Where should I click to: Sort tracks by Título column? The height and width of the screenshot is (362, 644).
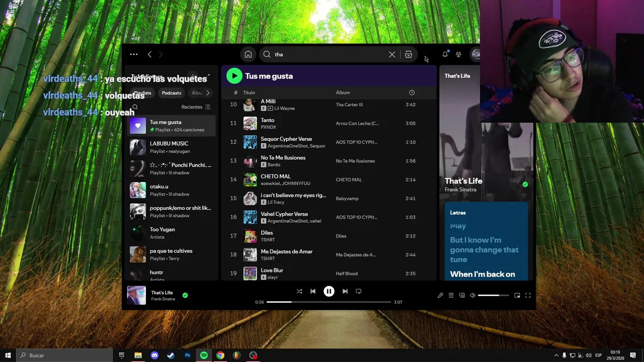coord(249,93)
